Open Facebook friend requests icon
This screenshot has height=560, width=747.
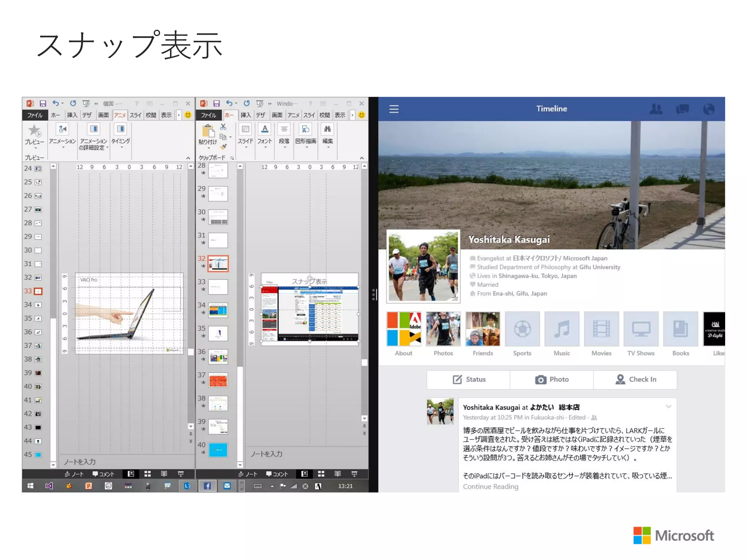pyautogui.click(x=656, y=109)
